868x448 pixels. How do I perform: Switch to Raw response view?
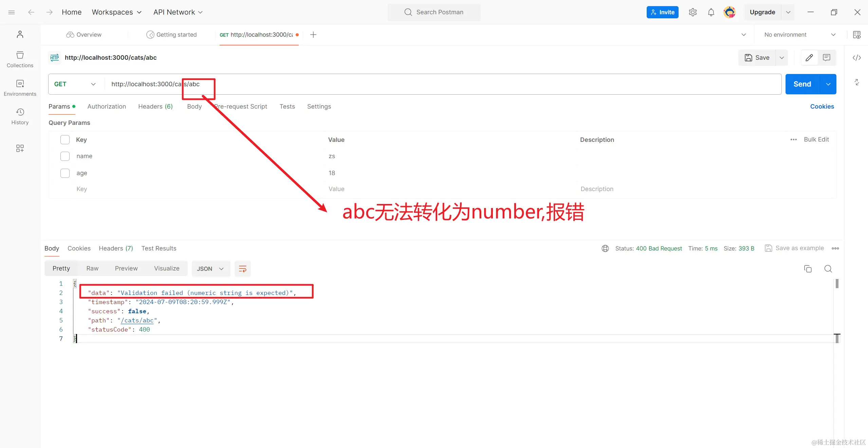pyautogui.click(x=92, y=268)
